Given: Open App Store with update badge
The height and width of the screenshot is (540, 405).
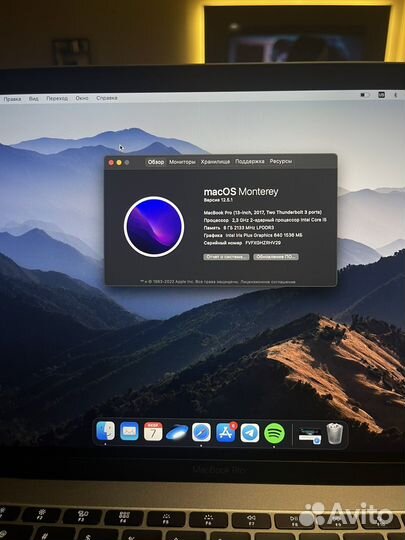Looking at the screenshot, I should (x=226, y=433).
